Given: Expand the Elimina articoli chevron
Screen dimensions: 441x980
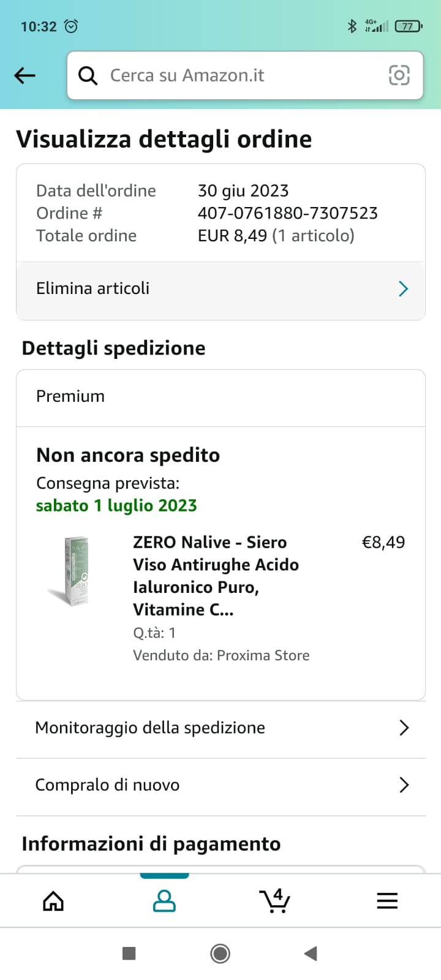Looking at the screenshot, I should [x=403, y=289].
